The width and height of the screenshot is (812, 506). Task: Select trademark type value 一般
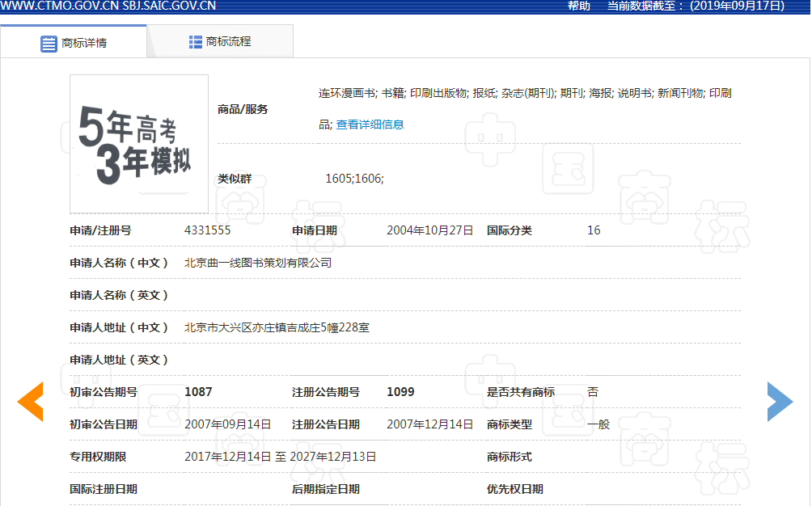598,424
